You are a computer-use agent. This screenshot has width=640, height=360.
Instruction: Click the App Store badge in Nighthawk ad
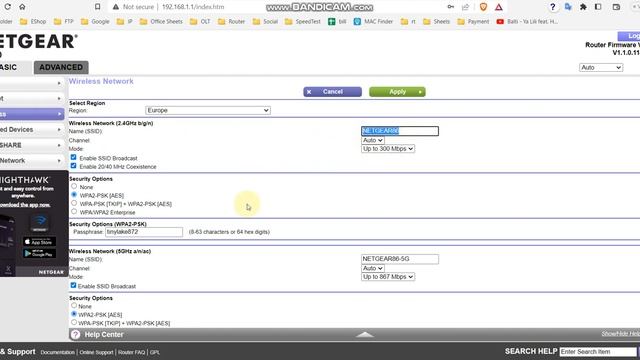tap(39, 241)
